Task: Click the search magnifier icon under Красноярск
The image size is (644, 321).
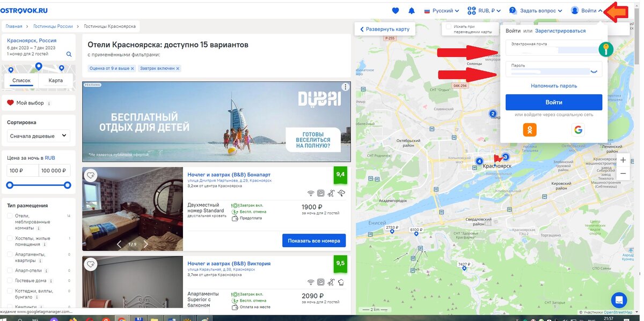Action: pos(69,54)
